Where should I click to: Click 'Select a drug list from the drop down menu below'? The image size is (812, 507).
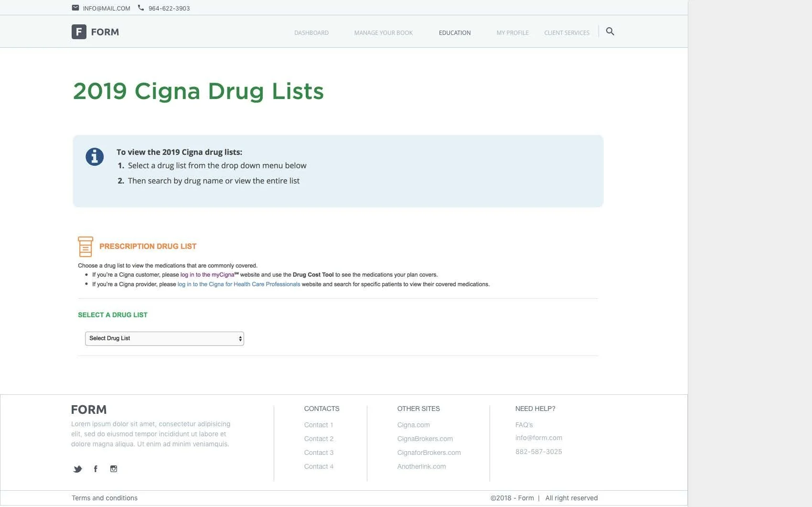pos(217,166)
